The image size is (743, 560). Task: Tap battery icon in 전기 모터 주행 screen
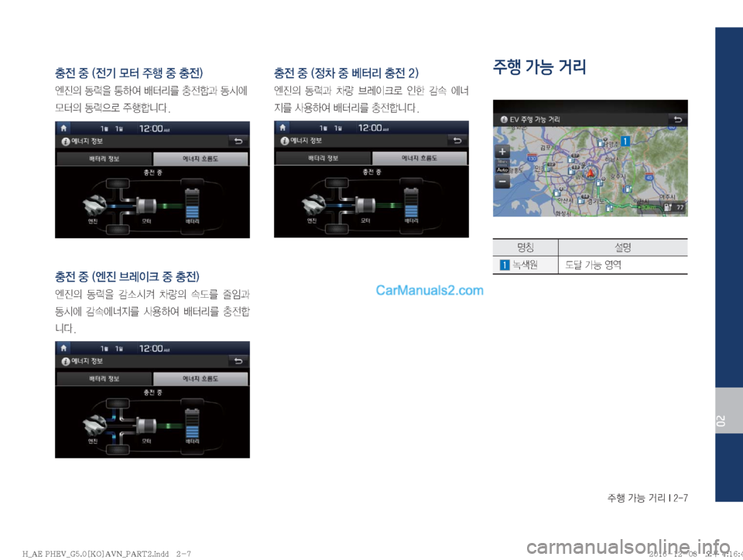[x=192, y=203]
